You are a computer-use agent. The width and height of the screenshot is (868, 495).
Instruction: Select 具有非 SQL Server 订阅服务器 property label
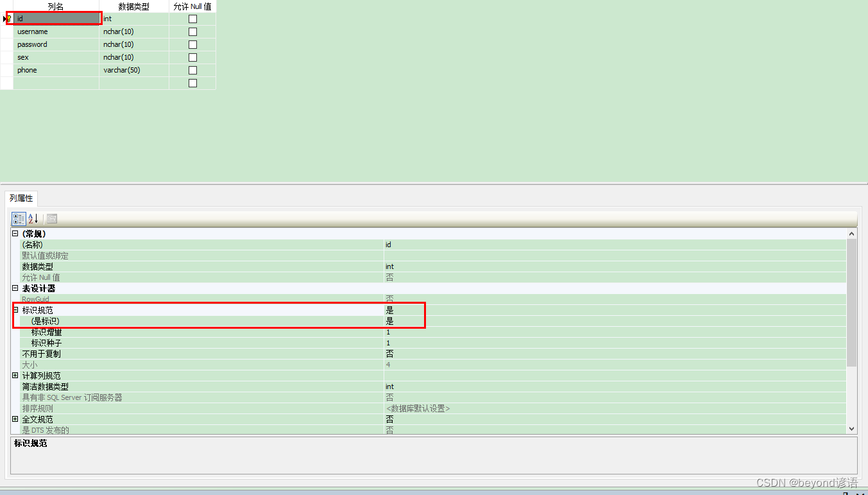coord(72,397)
